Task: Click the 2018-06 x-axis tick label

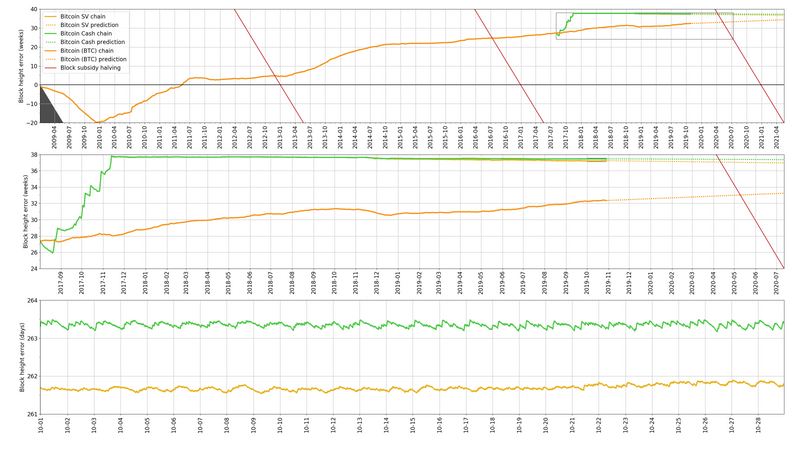Action: click(x=250, y=283)
